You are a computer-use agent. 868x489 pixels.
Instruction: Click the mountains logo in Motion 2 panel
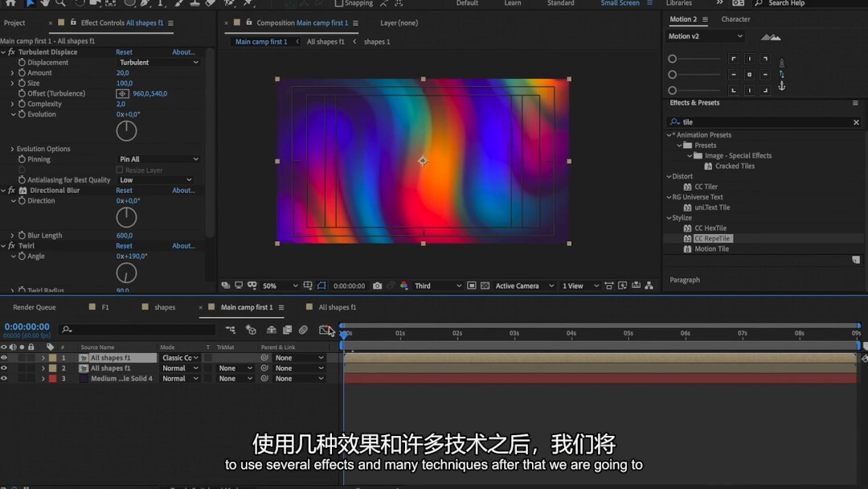click(771, 37)
